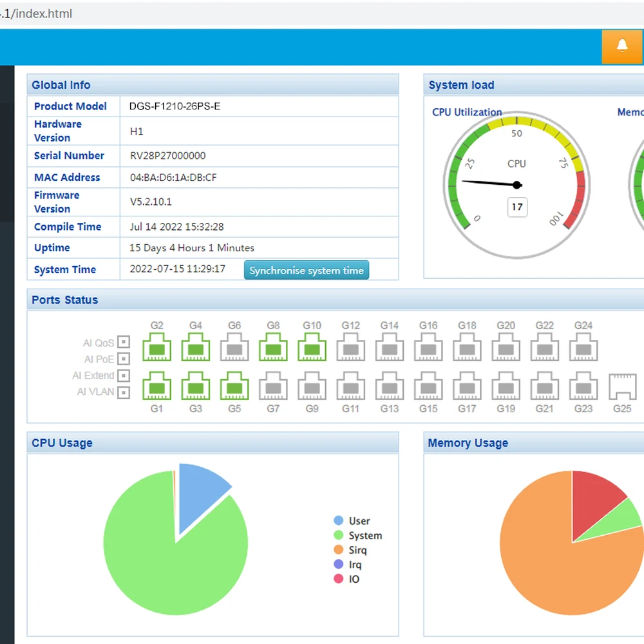Select port G9 icon
The width and height of the screenshot is (644, 644).
pyautogui.click(x=312, y=386)
